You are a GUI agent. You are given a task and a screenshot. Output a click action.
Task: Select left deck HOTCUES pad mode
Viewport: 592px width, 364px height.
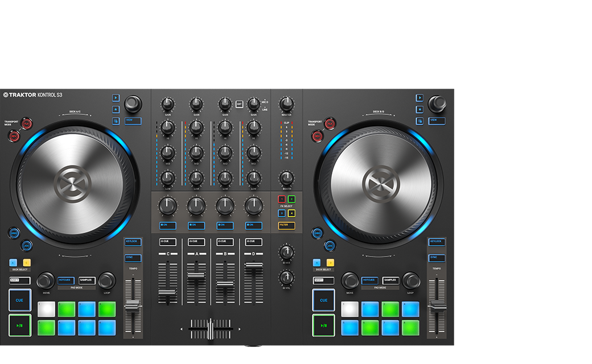coord(65,280)
